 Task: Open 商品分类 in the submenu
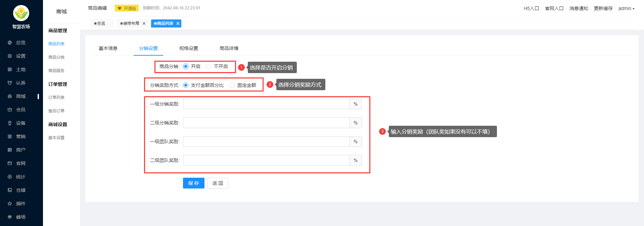click(x=56, y=57)
